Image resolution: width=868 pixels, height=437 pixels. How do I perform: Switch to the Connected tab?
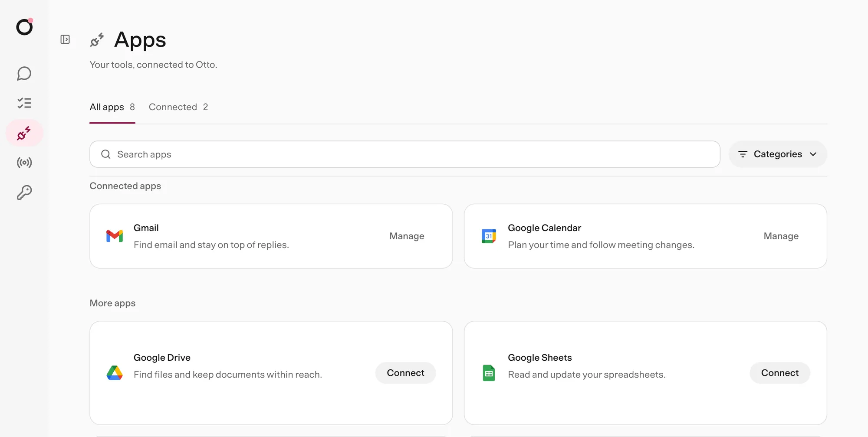pyautogui.click(x=178, y=107)
